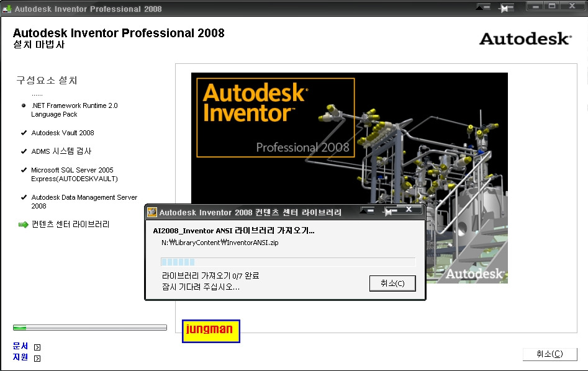
Task: Select the Autodesk Vault 2008 step
Action: pos(63,133)
